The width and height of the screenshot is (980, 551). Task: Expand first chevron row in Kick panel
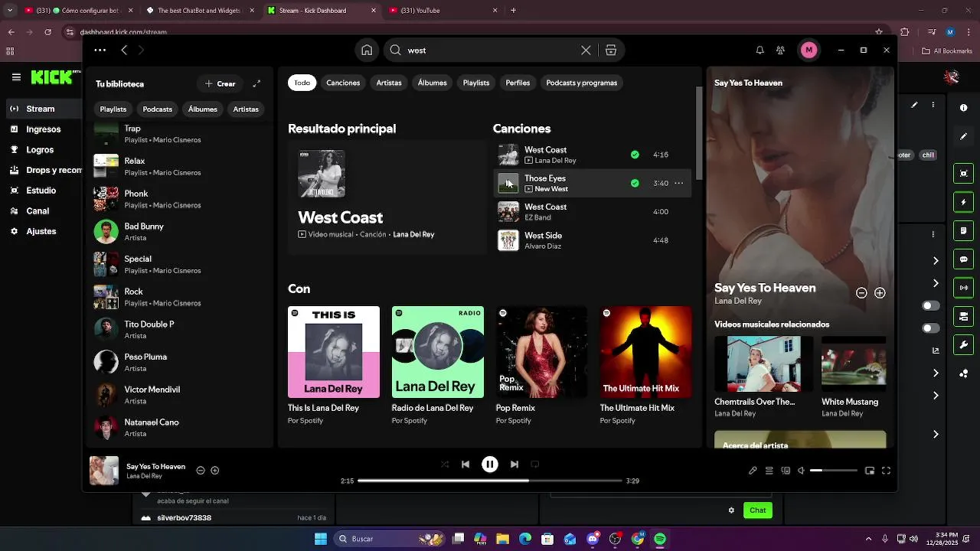pyautogui.click(x=936, y=261)
